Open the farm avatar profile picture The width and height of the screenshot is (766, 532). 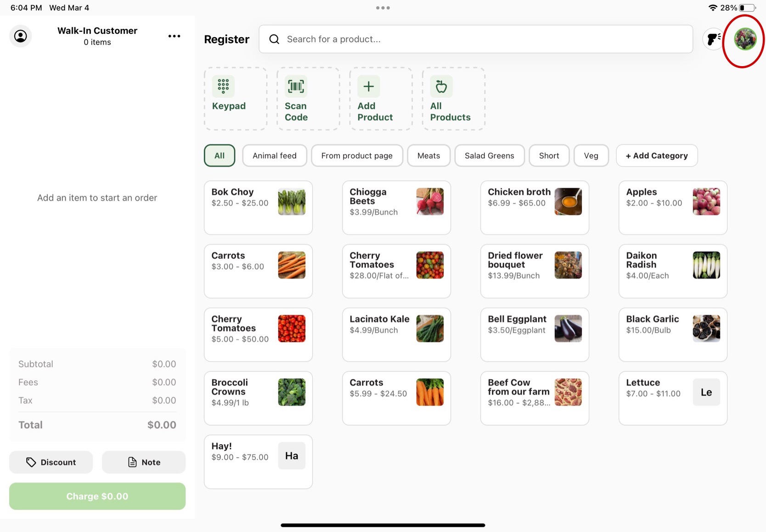(x=744, y=39)
